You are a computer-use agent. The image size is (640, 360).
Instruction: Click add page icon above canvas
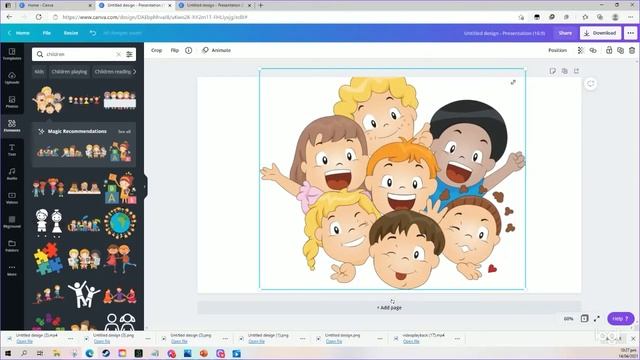pyautogui.click(x=576, y=71)
